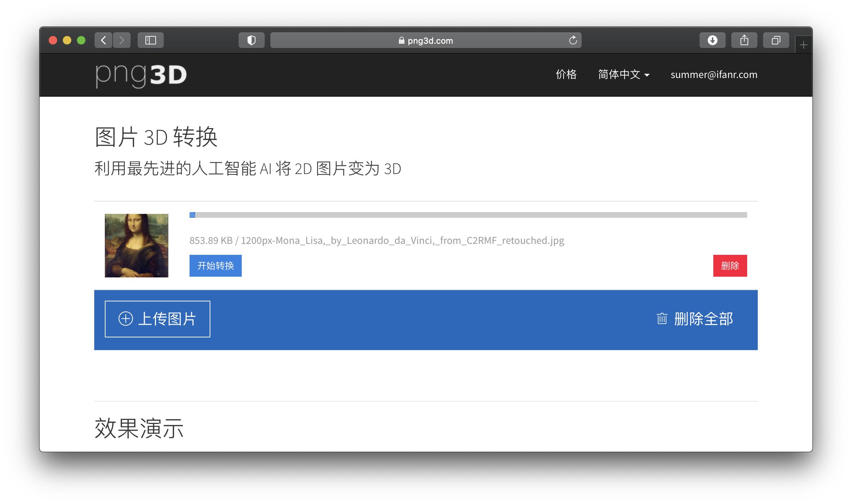Click the Mona Lisa thumbnail
852x504 pixels.
tap(136, 245)
